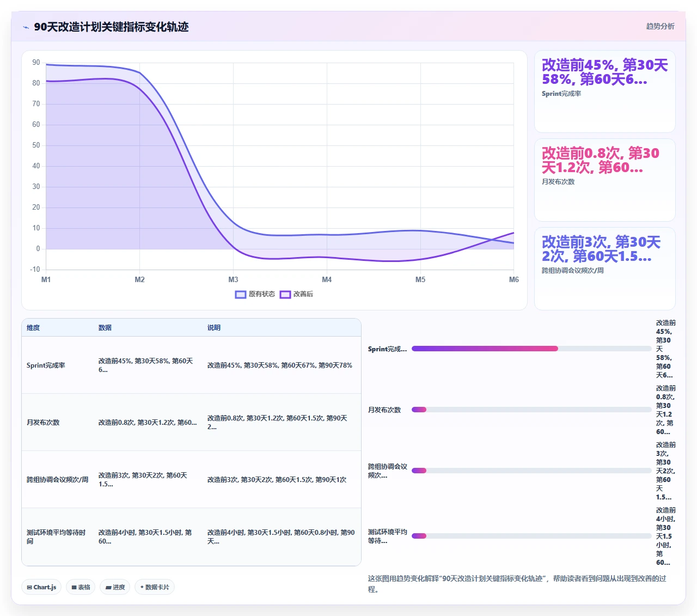This screenshot has width=697, height=616.
Task: Toggle the 改善后 legend swatch
Action: click(285, 295)
